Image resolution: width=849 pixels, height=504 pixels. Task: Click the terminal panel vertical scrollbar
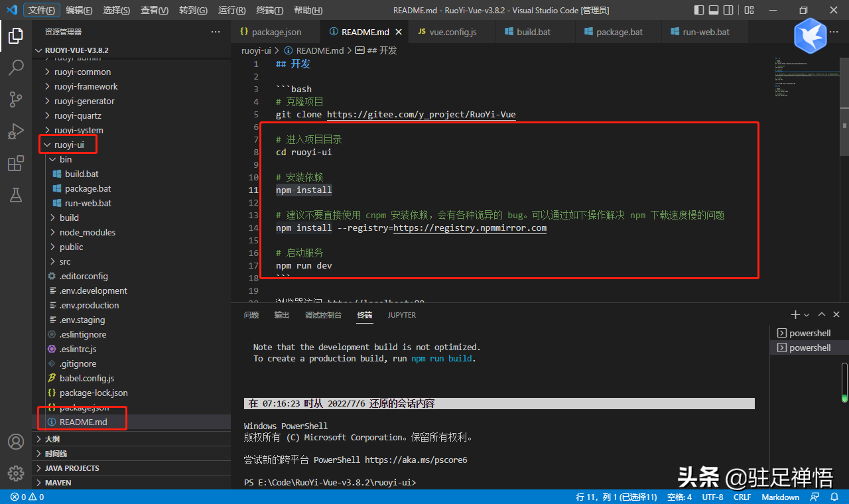tap(844, 383)
